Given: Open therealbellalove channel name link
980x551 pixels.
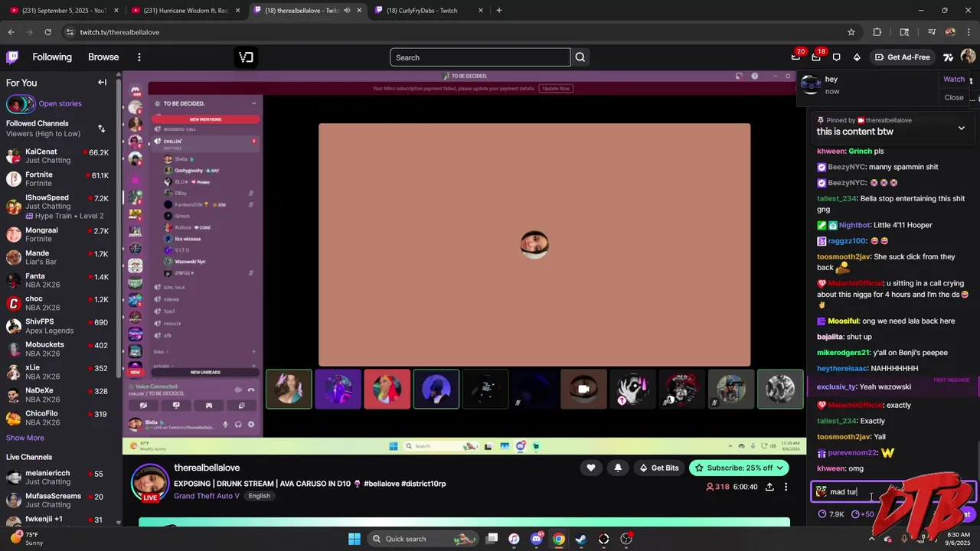Looking at the screenshot, I should point(207,468).
